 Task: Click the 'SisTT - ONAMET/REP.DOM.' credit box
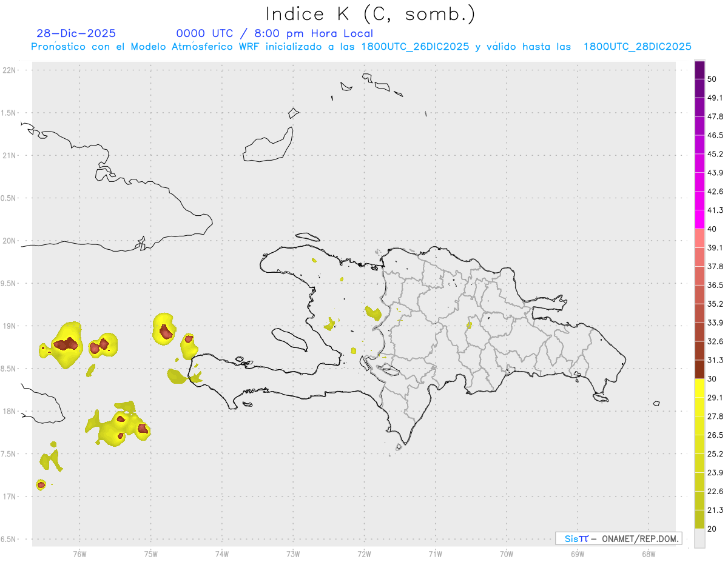tap(618, 538)
